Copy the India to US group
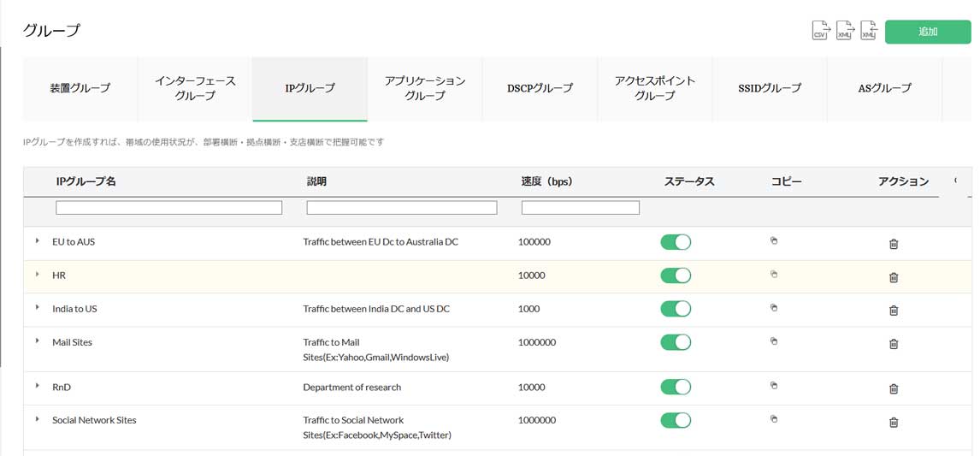Image resolution: width=980 pixels, height=456 pixels. click(774, 308)
